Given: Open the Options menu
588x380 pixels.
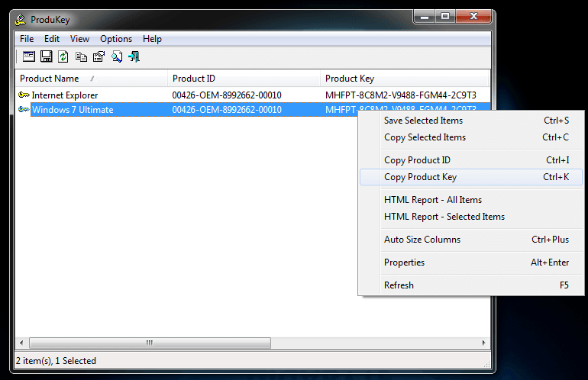Looking at the screenshot, I should (116, 39).
